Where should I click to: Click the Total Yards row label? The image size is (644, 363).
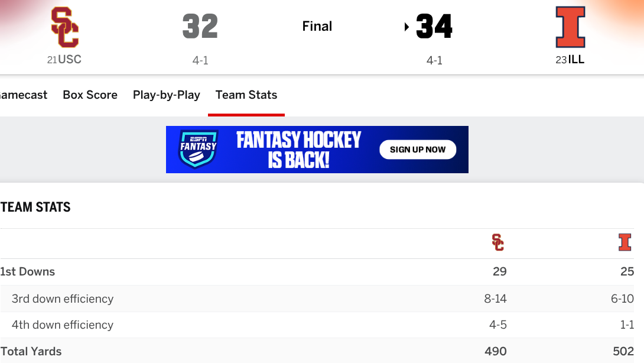[31, 351]
